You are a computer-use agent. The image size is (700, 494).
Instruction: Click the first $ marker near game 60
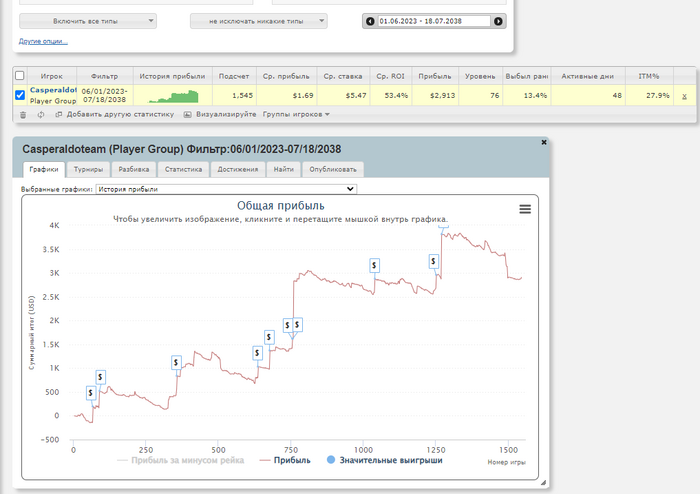[91, 393]
